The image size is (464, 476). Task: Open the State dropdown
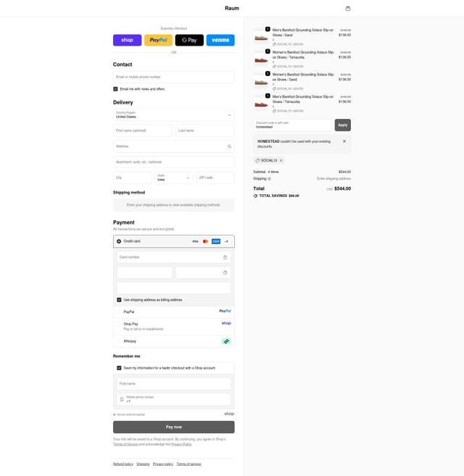click(x=174, y=178)
